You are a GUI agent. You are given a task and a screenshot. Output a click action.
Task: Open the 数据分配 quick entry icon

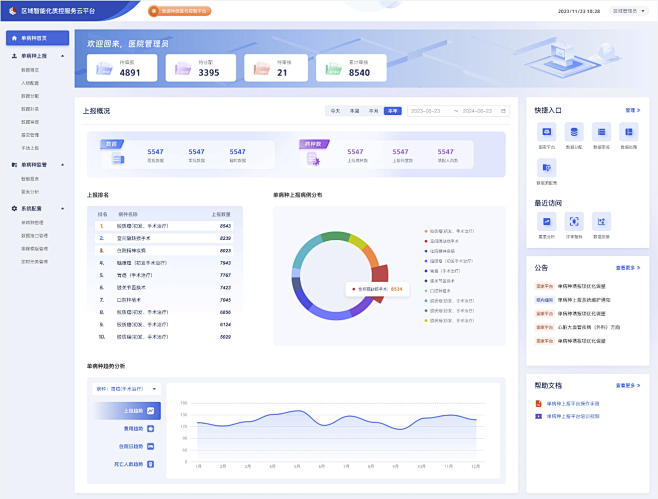[x=574, y=131]
